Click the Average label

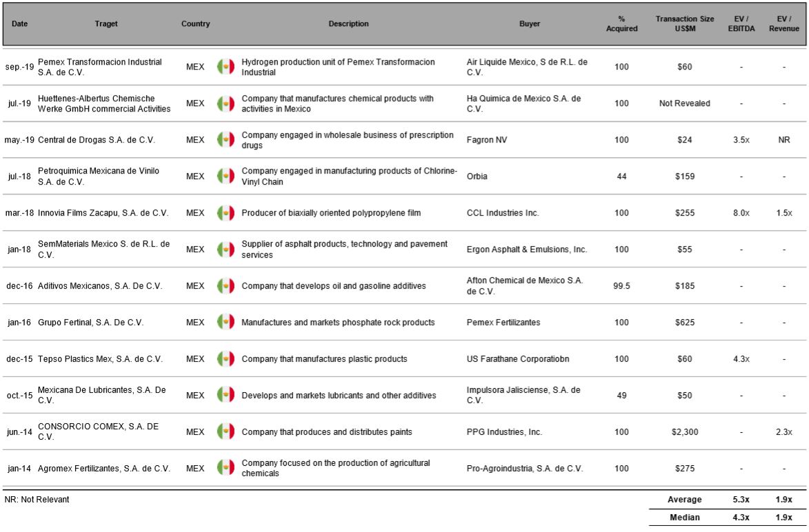pos(685,500)
